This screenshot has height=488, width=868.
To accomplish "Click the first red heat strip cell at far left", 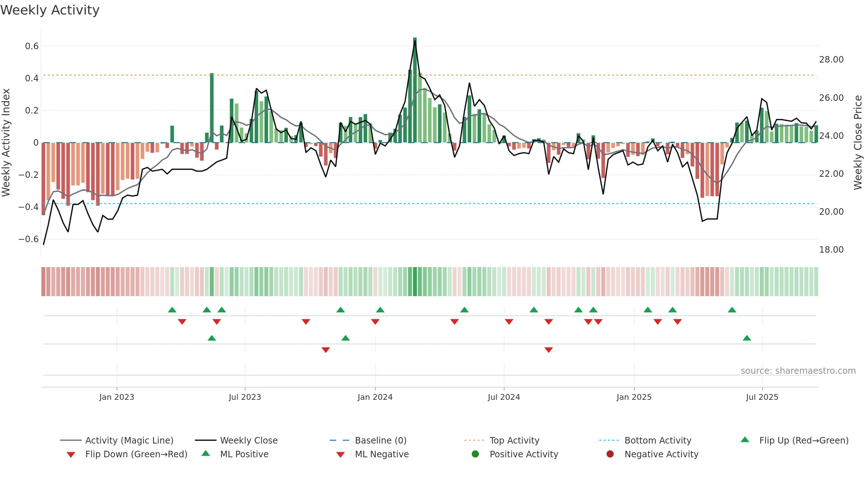I will tap(43, 282).
